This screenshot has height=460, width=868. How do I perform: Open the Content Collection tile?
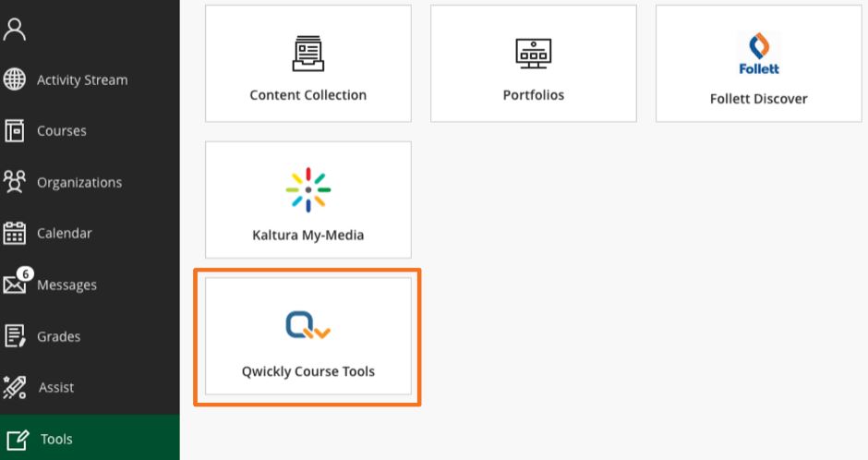308,64
